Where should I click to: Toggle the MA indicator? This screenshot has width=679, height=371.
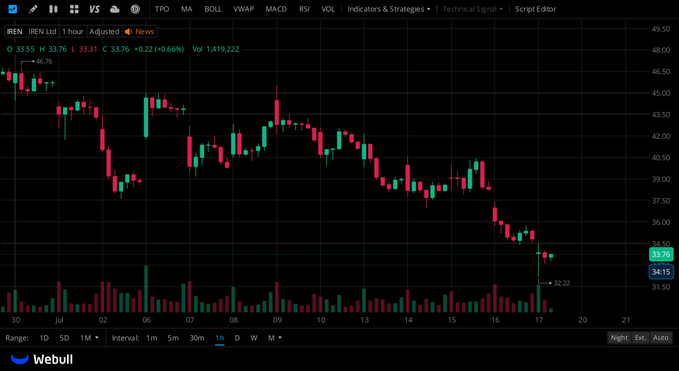tap(187, 9)
